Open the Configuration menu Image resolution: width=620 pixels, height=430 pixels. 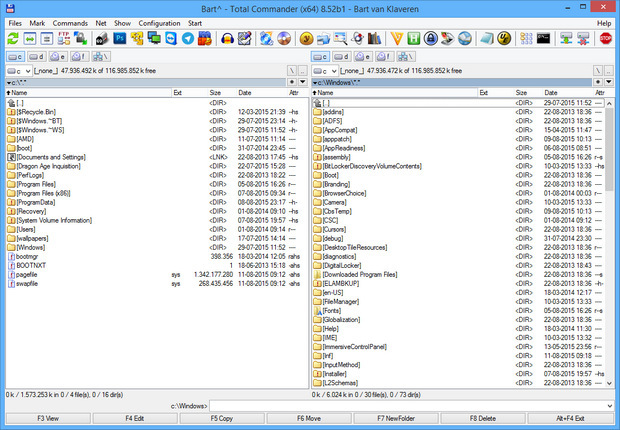159,23
